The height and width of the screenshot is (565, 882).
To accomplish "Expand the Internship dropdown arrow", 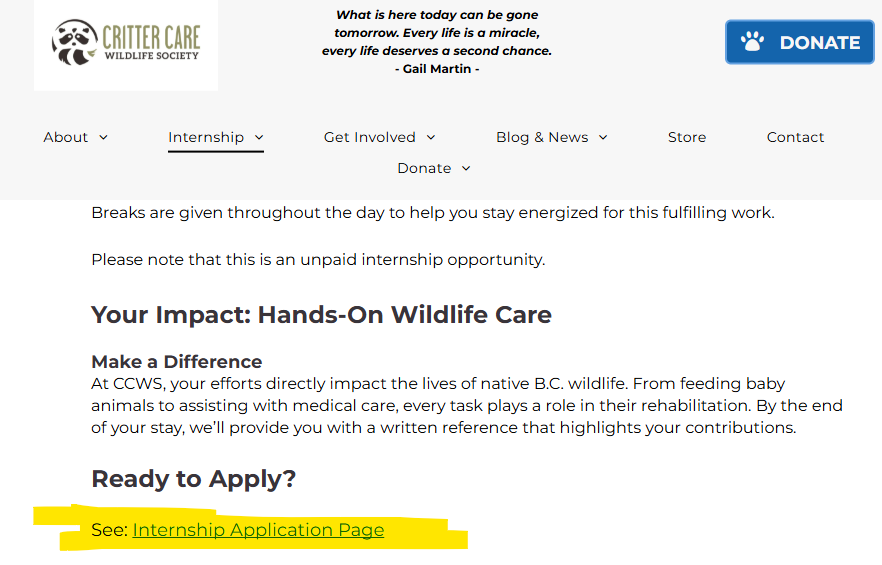I will click(259, 138).
